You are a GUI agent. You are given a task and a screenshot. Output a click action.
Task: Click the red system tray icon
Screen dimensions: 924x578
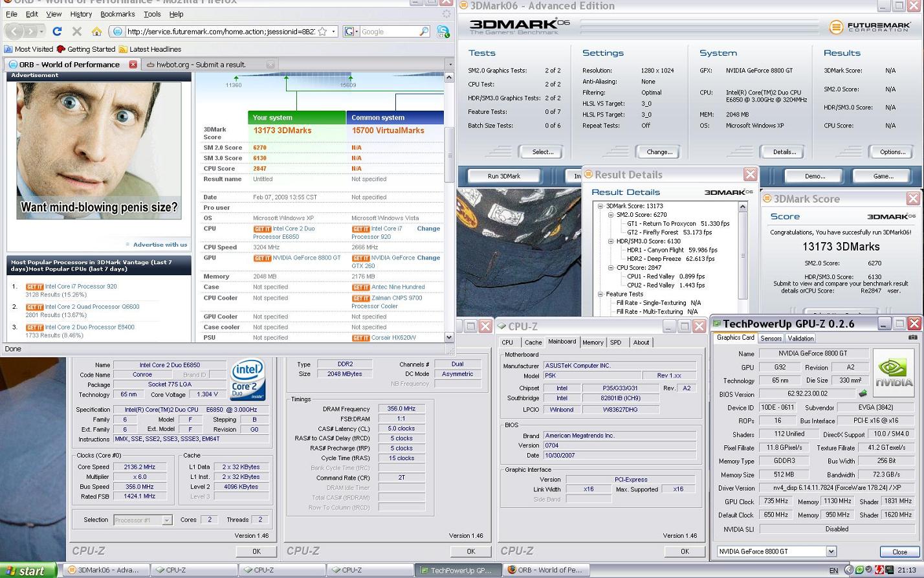point(880,570)
